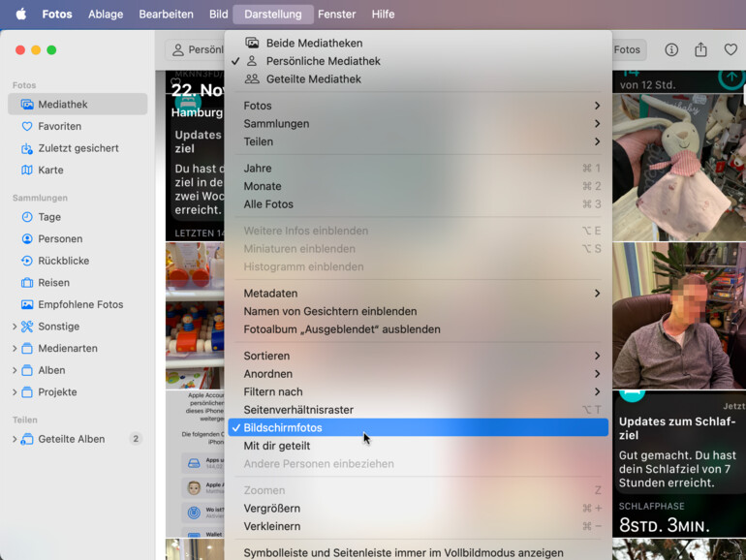Expand the Sonstige sidebar group
The width and height of the screenshot is (746, 560).
pos(15,327)
